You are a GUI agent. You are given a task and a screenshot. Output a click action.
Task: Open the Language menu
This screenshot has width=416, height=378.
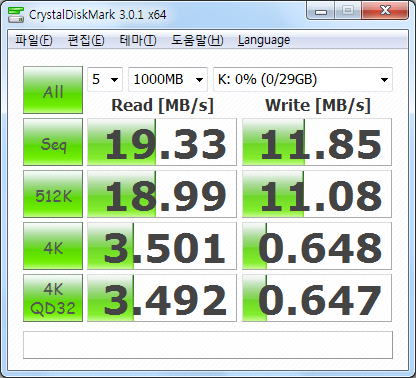pyautogui.click(x=264, y=40)
